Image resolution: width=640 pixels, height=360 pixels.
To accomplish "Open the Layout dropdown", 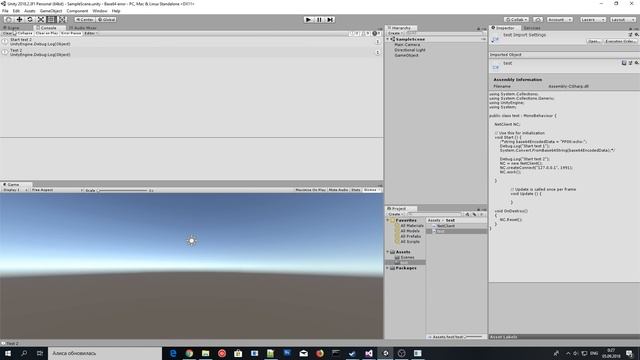I will point(622,20).
